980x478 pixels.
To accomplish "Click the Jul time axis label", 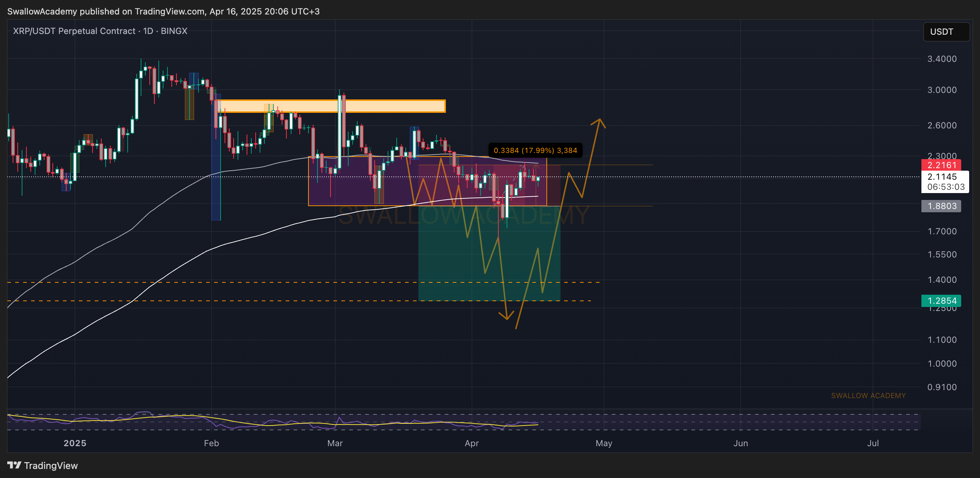I will (873, 443).
